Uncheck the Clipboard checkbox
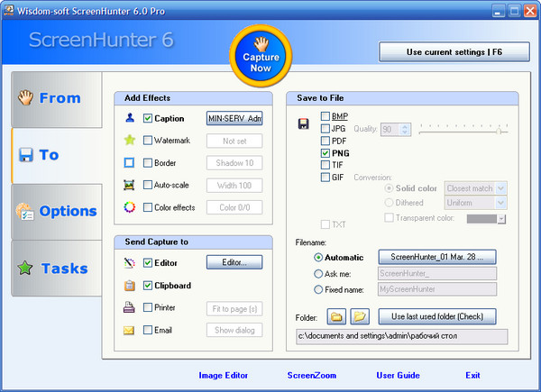The height and width of the screenshot is (392, 541). pyautogui.click(x=148, y=285)
